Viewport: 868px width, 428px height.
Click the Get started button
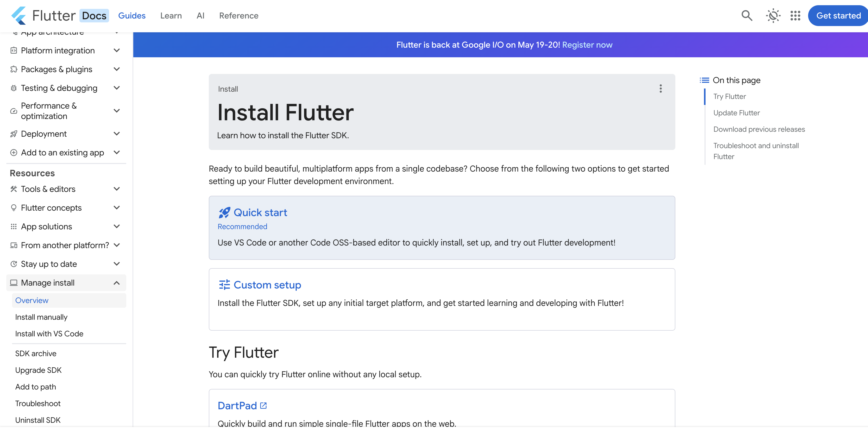click(x=838, y=16)
